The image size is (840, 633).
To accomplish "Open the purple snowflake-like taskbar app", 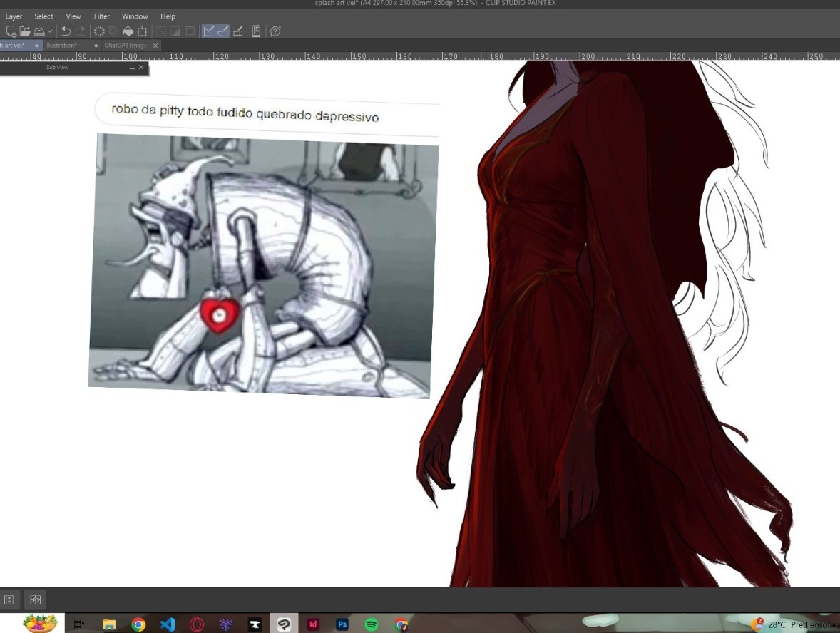I will pos(225,624).
